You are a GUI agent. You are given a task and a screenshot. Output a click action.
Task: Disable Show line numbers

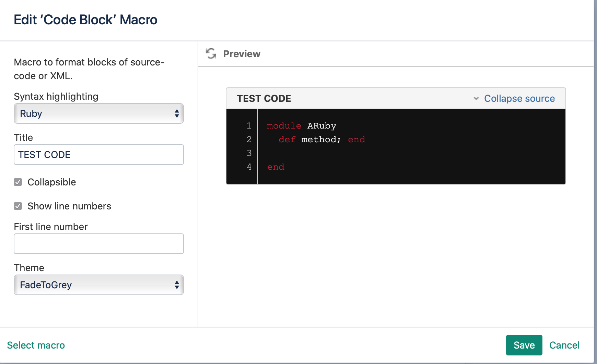18,206
